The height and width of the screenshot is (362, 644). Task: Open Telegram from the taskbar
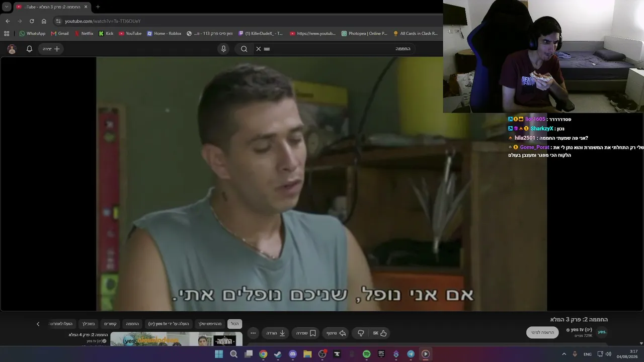point(411,354)
